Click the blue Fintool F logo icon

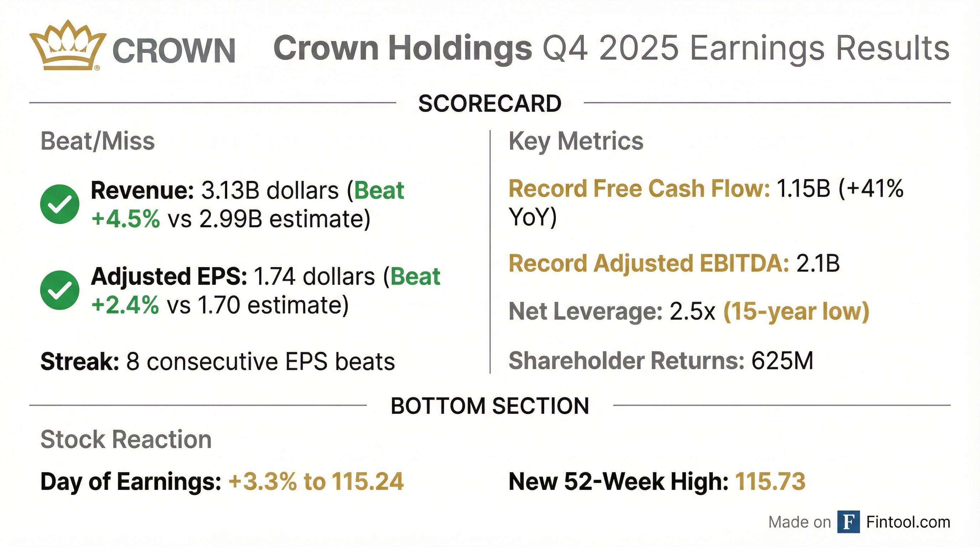point(848,522)
